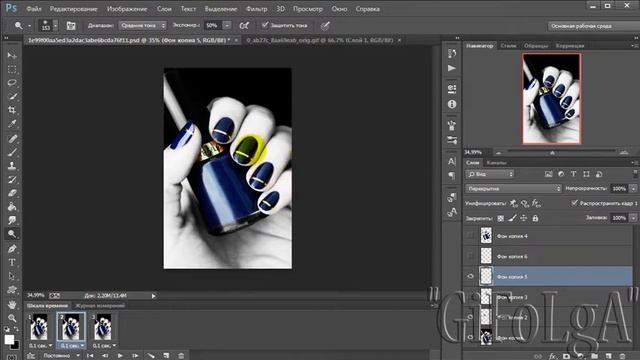Select the Rectangular Marquee tool

12,69
